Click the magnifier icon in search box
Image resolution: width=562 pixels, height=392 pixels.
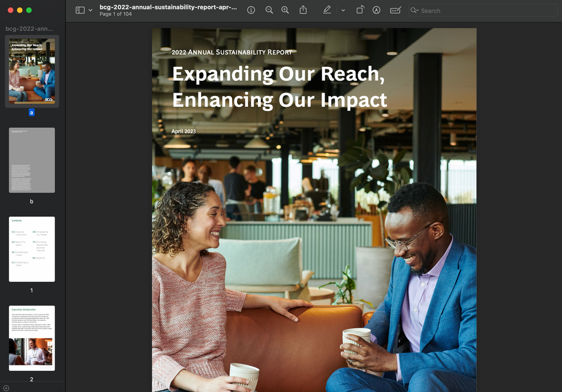tap(414, 10)
